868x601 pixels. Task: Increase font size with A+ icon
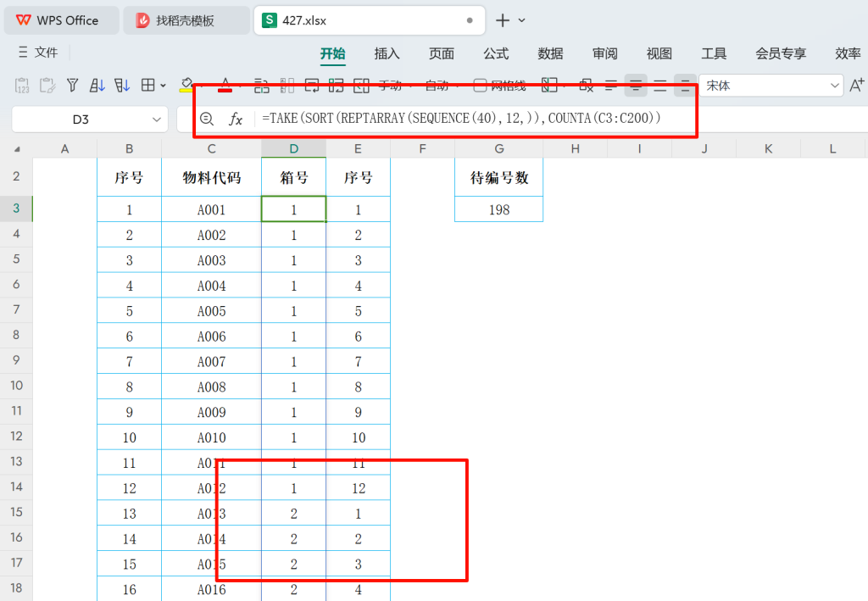856,86
